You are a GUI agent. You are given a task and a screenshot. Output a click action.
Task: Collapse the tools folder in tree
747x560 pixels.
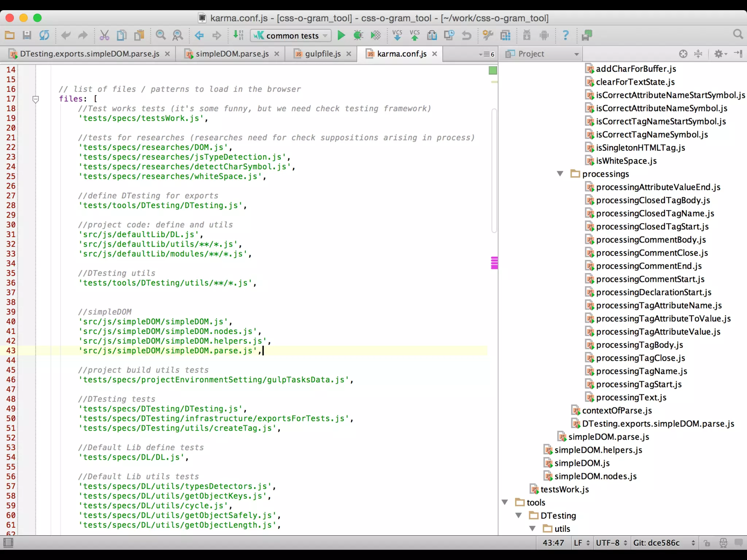point(505,502)
